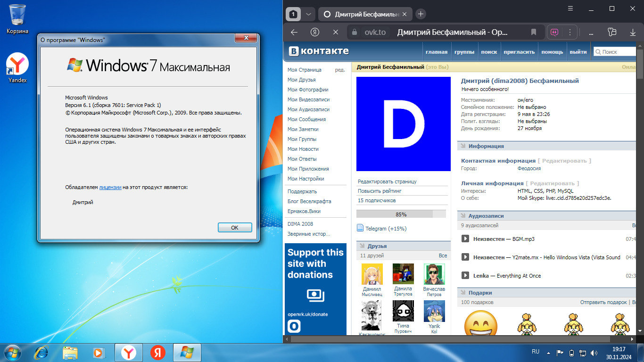Play Lenka Everything At Once track
This screenshot has height=362, width=644.
point(465,276)
